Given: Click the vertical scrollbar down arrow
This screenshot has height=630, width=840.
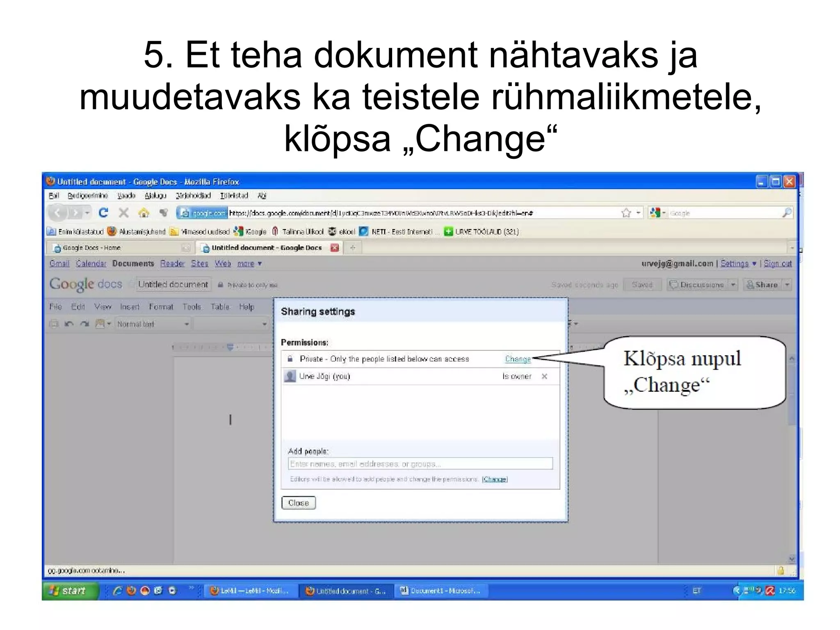Looking at the screenshot, I should pyautogui.click(x=792, y=559).
